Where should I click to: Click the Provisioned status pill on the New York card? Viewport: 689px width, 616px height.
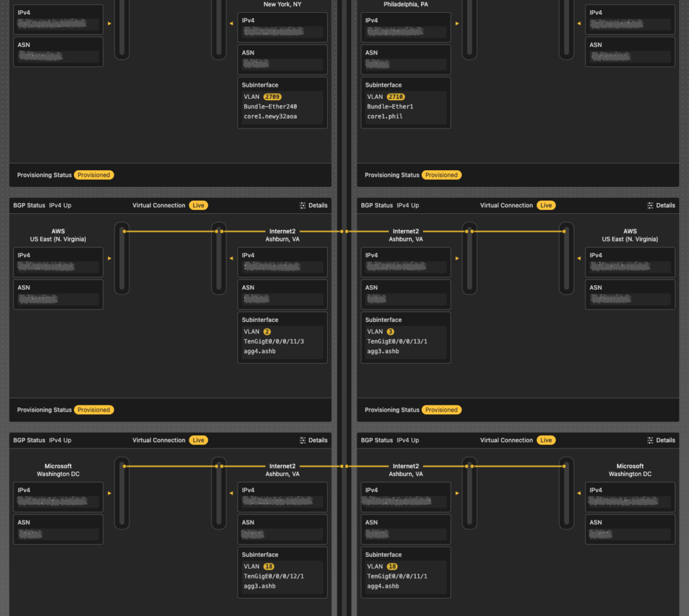pos(94,175)
